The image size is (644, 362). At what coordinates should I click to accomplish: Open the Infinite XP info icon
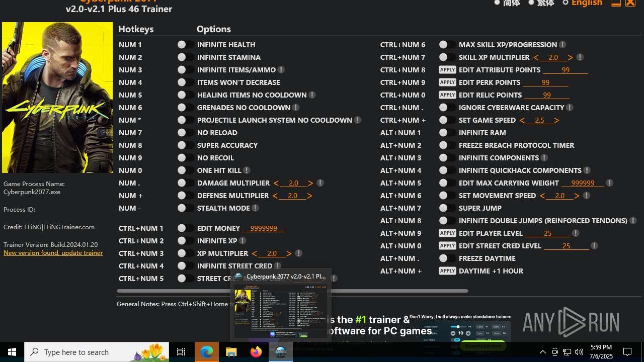point(243,241)
